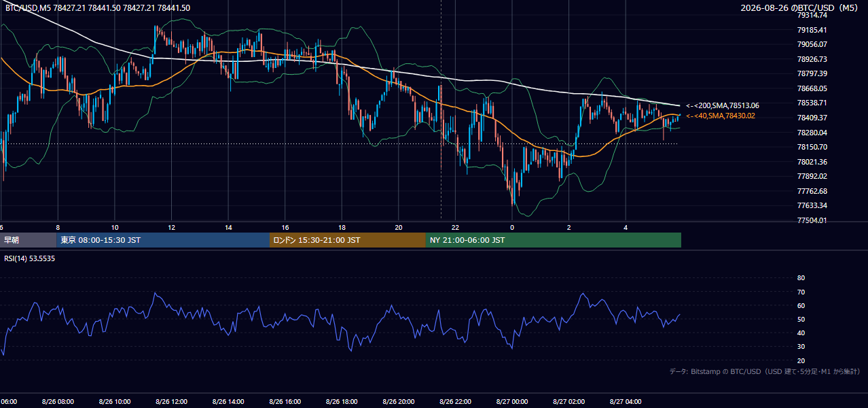Click the 8/26 16:00 time axis label

tap(285, 402)
